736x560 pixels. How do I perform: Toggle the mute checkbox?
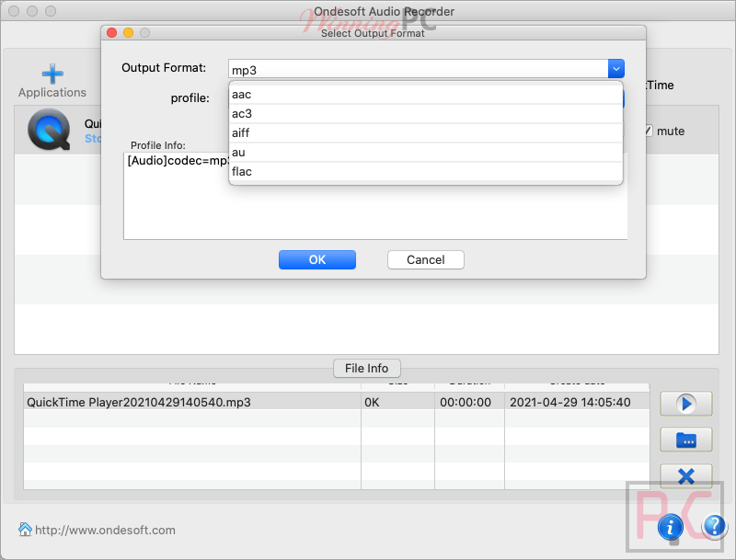(650, 131)
